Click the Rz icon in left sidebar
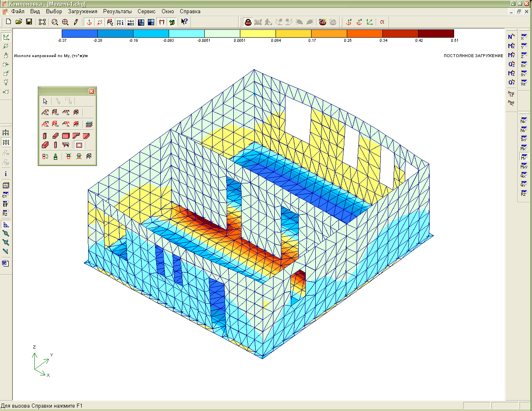The height and width of the screenshot is (411, 532). (6, 213)
